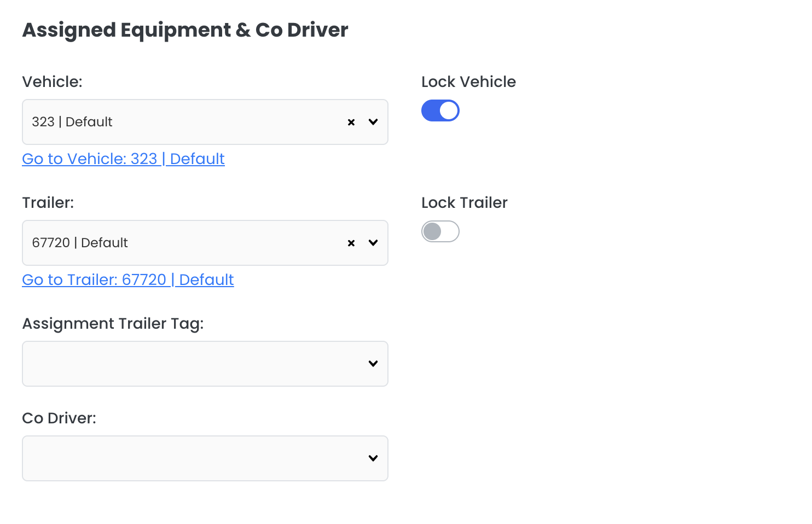Clear the selected trailer 67720 with the x icon
Image resolution: width=812 pixels, height=524 pixels.
click(351, 243)
